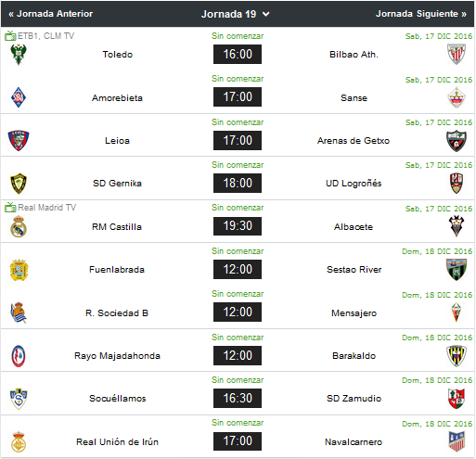Image resolution: width=476 pixels, height=459 pixels.
Task: Click the Real Unión de Irún crest
Action: pos(19,441)
